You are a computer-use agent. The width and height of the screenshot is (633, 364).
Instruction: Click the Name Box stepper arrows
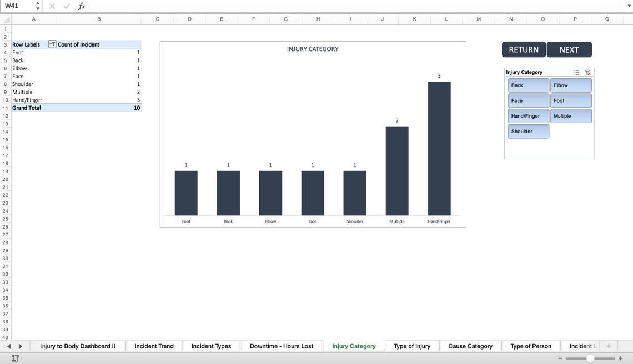pyautogui.click(x=38, y=6)
